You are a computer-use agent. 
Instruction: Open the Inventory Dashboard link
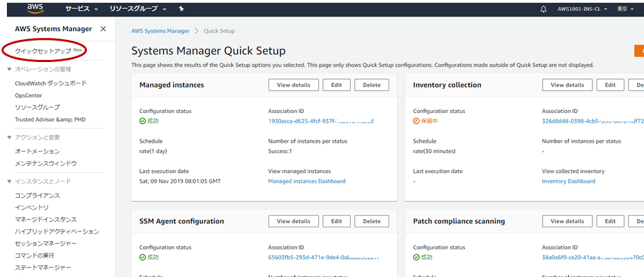(x=569, y=181)
